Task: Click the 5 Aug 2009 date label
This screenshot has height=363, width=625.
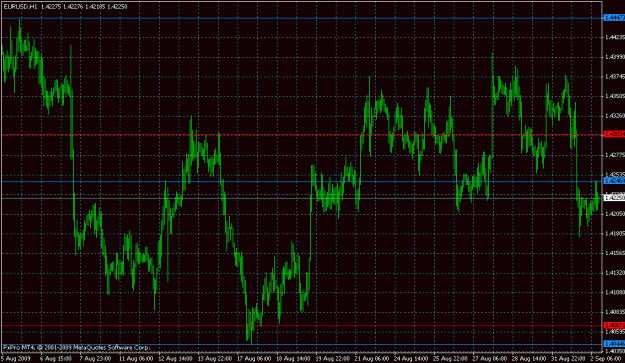Action: tap(16, 359)
